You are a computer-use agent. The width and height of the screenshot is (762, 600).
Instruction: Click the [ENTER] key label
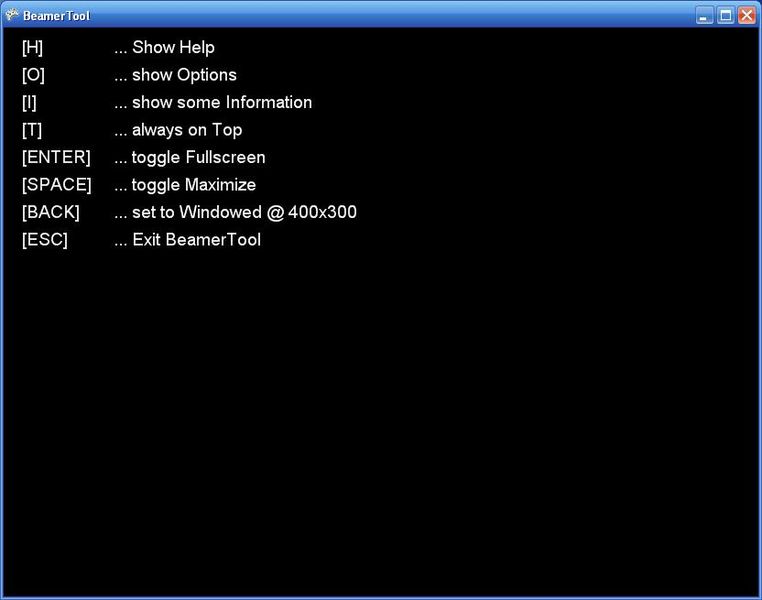56,158
